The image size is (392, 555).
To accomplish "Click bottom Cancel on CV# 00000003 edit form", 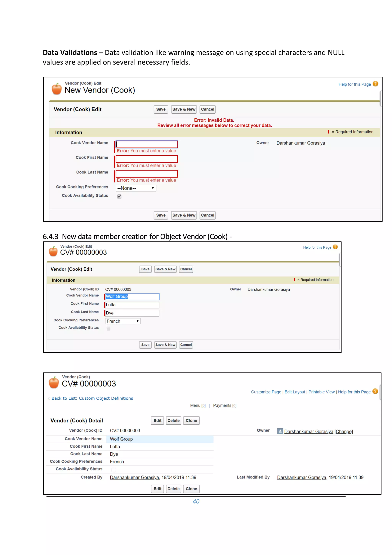I will (186, 345).
